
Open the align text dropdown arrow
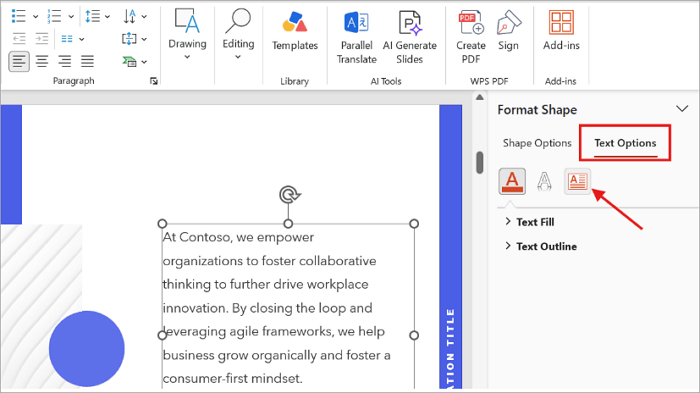click(144, 39)
